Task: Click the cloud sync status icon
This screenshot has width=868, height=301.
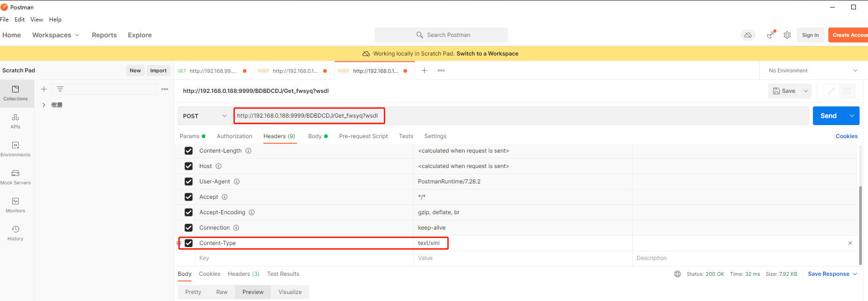Action: (748, 35)
